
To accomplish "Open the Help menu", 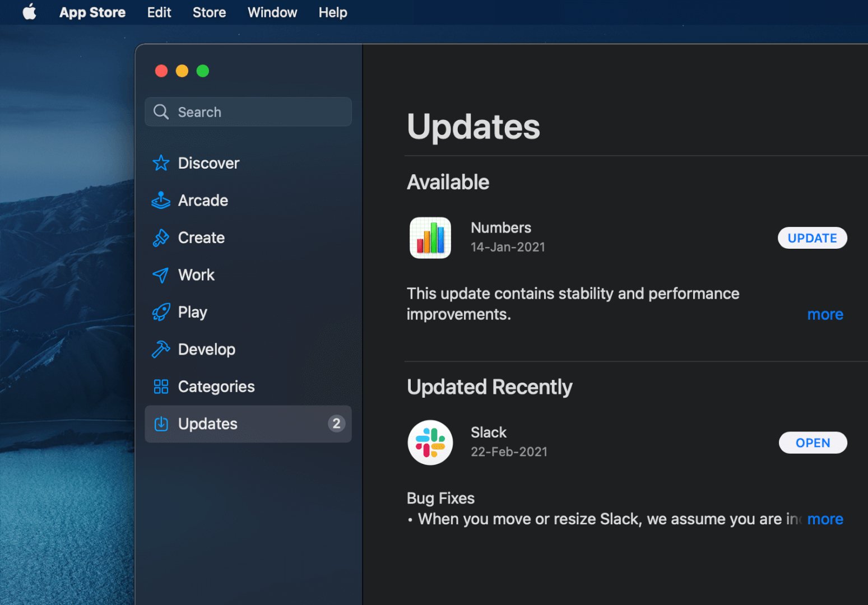I will [x=333, y=12].
